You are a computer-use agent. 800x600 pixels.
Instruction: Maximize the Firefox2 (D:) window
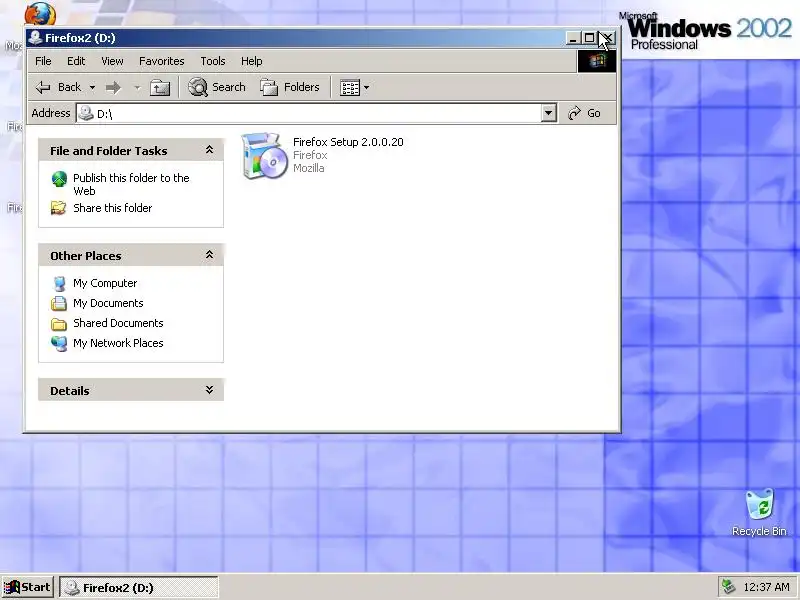click(589, 38)
